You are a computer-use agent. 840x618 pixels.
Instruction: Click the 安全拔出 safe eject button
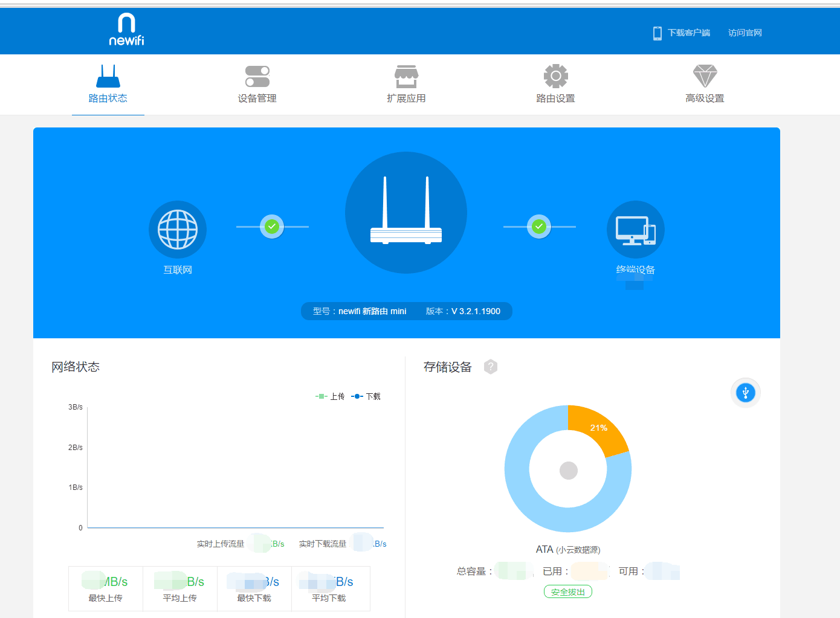(x=568, y=592)
